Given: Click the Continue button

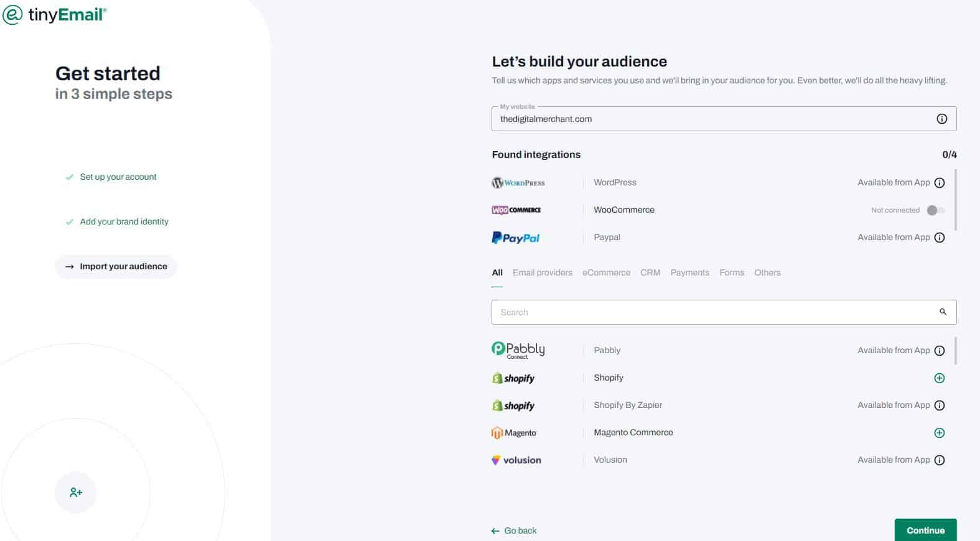Looking at the screenshot, I should [x=925, y=530].
